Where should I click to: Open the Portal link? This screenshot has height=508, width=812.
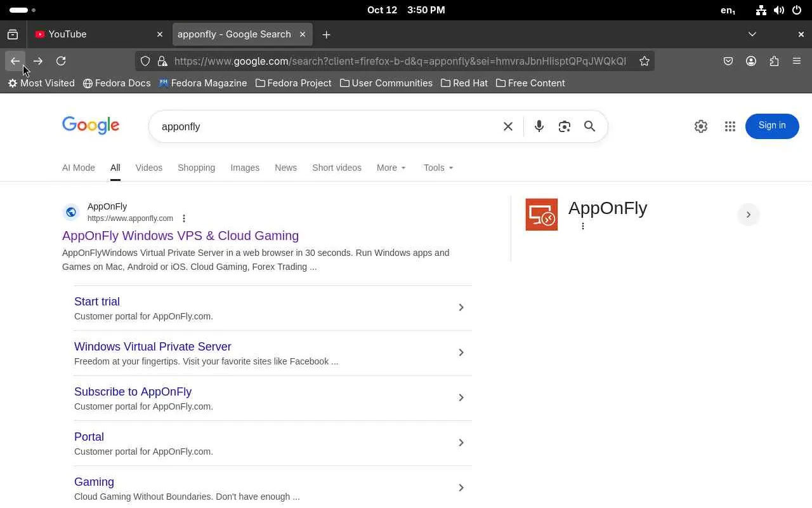pyautogui.click(x=89, y=437)
